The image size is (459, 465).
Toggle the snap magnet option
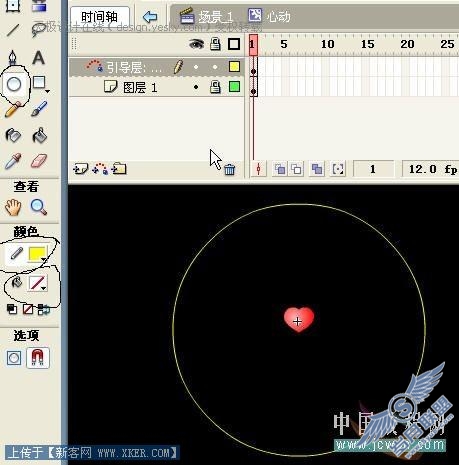pyautogui.click(x=38, y=358)
